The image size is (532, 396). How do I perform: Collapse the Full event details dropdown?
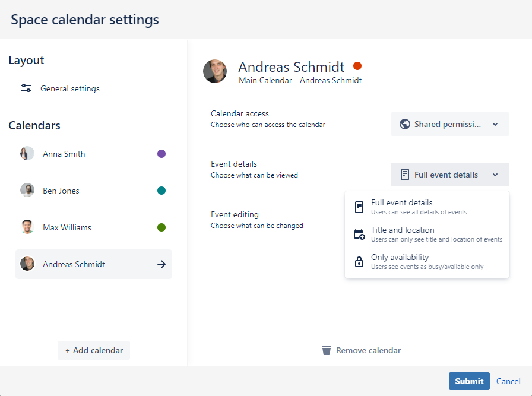tap(449, 175)
